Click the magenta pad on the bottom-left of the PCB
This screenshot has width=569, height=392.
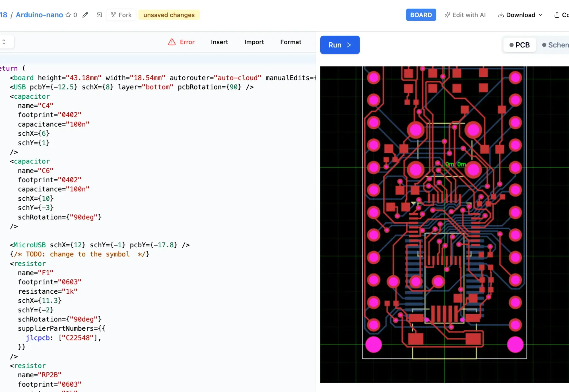[374, 345]
